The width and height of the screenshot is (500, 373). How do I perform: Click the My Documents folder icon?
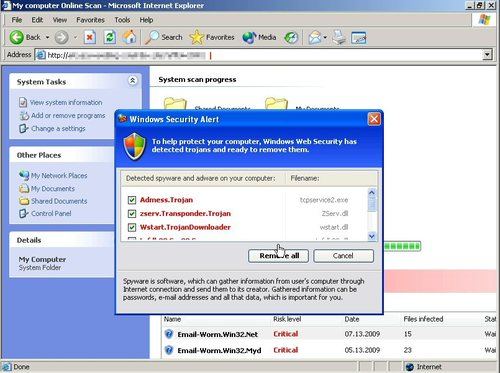coord(276,104)
